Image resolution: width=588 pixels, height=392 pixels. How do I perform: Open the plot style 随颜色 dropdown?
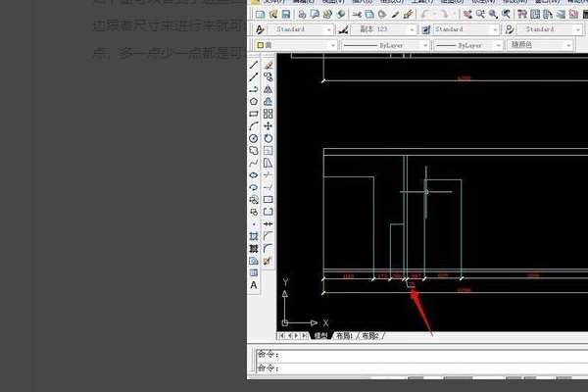coord(540,45)
